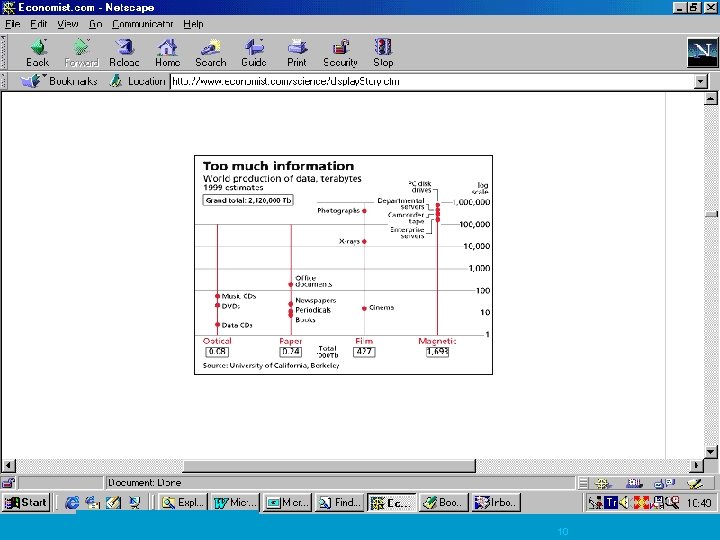
Task: Launch Outlook Express from quick launch
Action: [92, 503]
